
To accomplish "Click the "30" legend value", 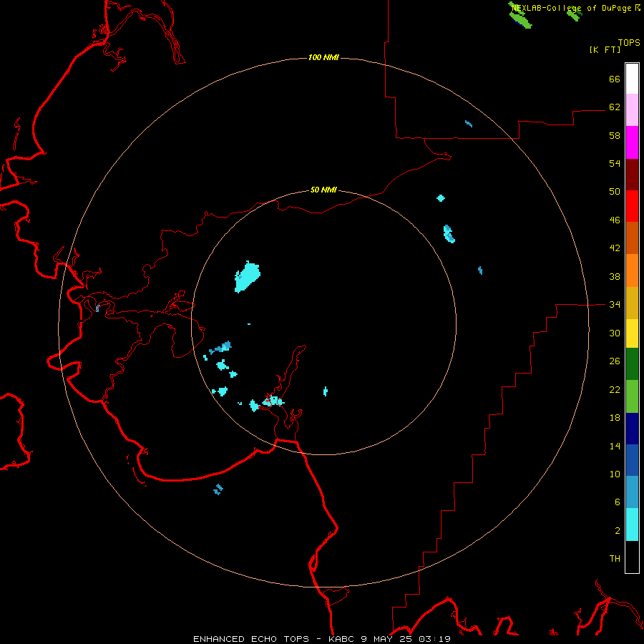I will [x=615, y=333].
